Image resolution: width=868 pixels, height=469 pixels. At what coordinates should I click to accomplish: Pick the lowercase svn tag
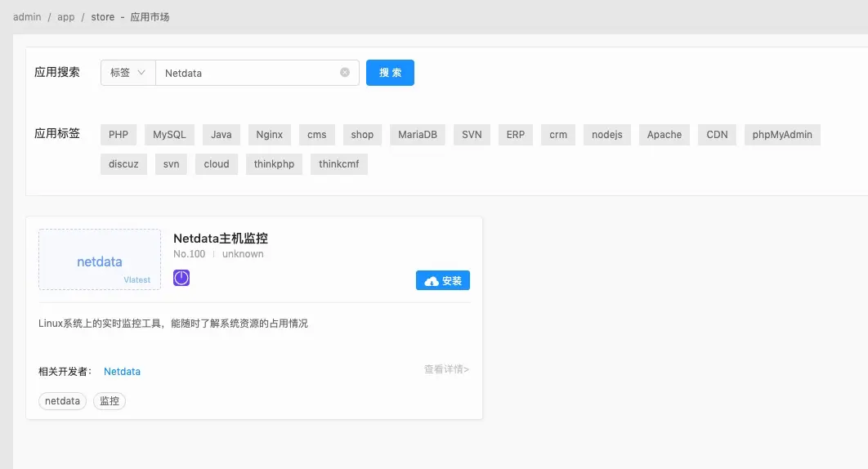(x=171, y=164)
